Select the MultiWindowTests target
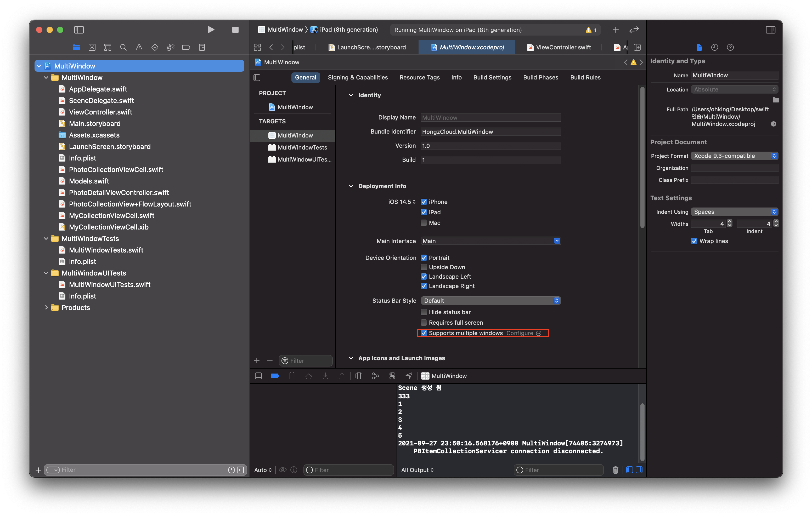 [x=302, y=147]
